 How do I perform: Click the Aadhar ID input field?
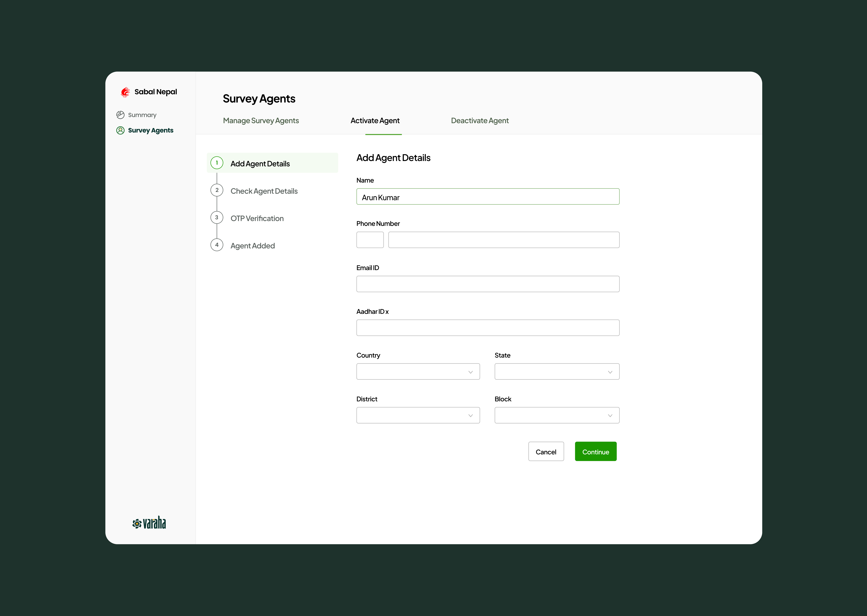(488, 328)
